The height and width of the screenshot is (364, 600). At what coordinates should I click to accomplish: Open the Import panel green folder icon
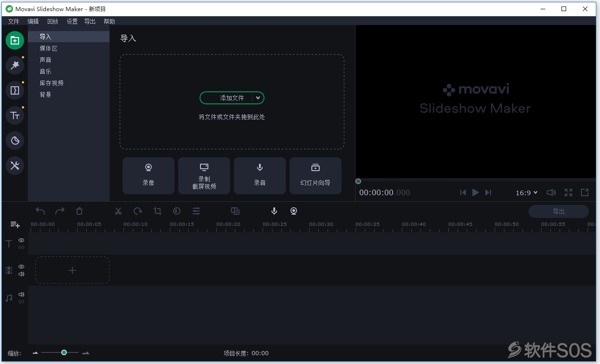[x=15, y=40]
